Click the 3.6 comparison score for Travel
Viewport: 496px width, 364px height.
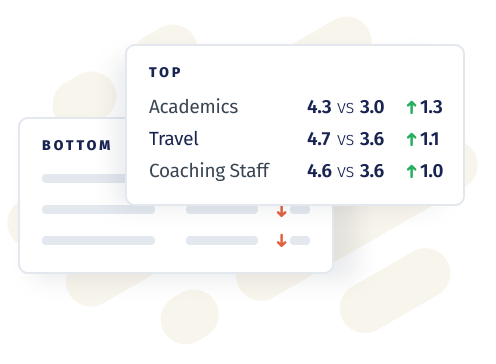pyautogui.click(x=372, y=139)
